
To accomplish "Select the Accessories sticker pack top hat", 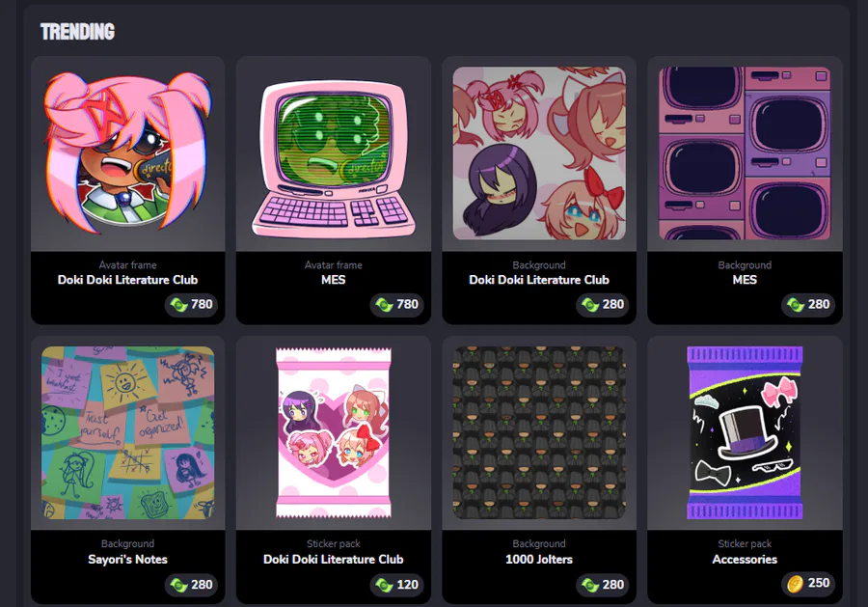I will tap(745, 432).
